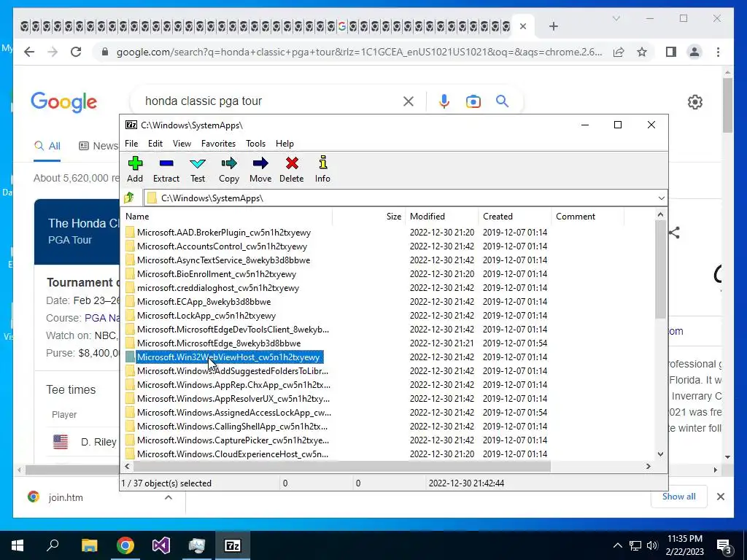Image resolution: width=747 pixels, height=560 pixels.
Task: Open Visual Studio from taskbar
Action: coord(161,545)
